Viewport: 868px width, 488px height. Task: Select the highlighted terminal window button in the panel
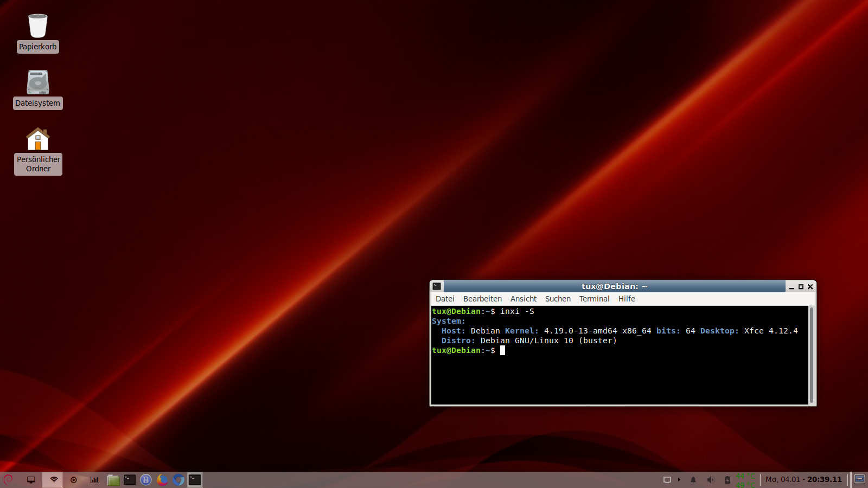point(195,480)
